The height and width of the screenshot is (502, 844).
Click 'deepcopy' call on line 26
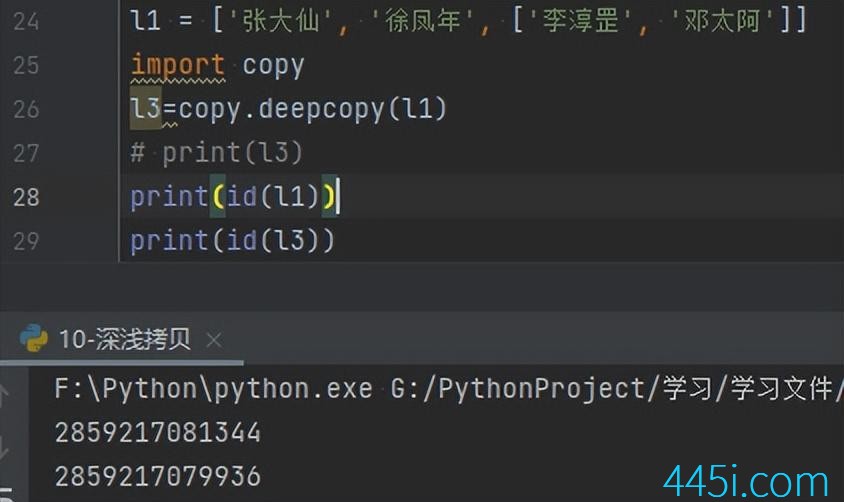321,109
